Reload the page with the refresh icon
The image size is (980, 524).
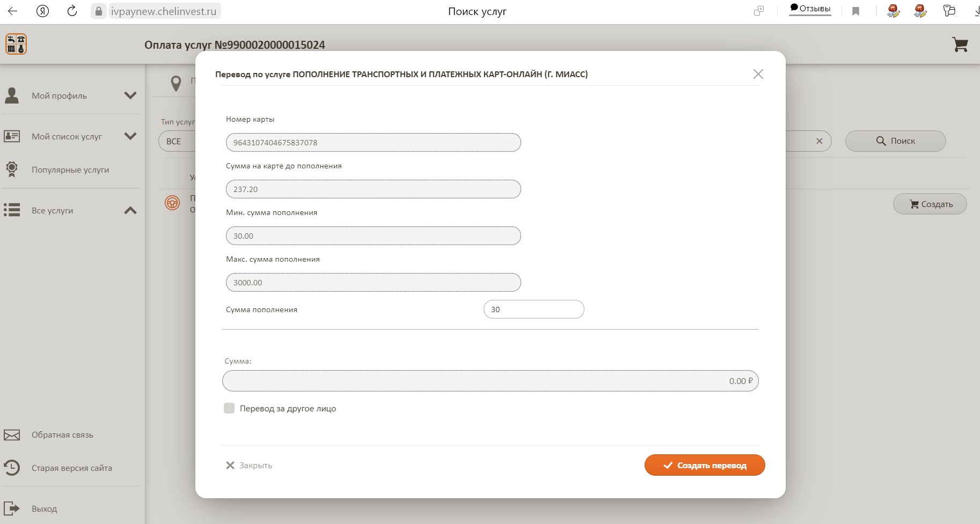click(72, 11)
